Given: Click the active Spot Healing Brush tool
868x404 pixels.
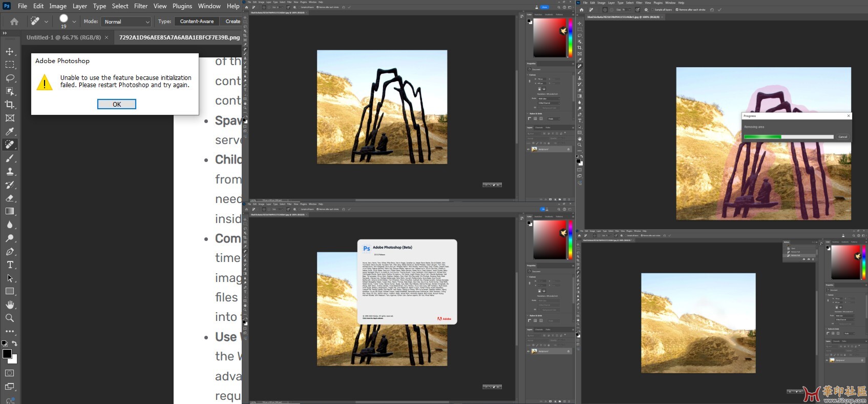Looking at the screenshot, I should click(10, 145).
